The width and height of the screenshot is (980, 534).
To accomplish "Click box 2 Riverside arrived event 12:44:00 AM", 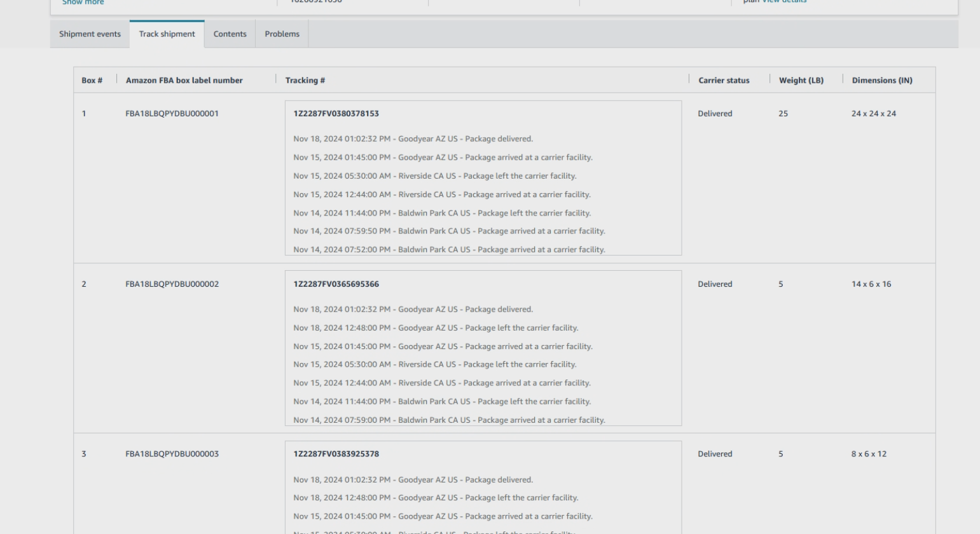I will (442, 383).
